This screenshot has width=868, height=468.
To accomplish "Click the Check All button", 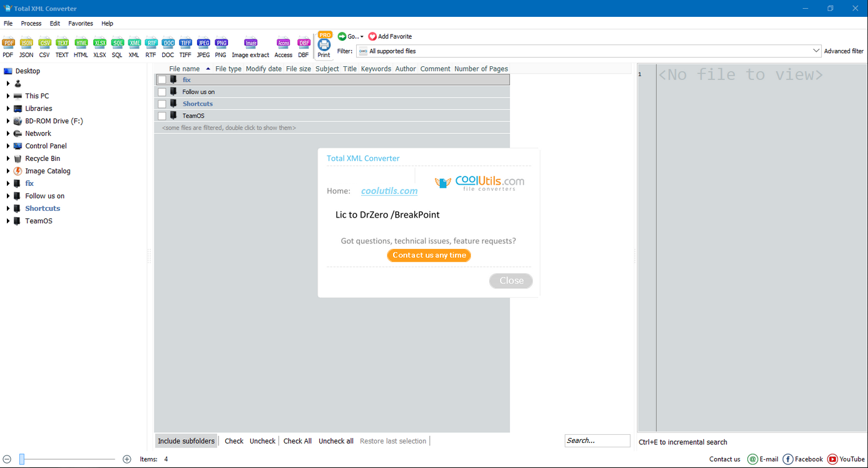I will 297,441.
